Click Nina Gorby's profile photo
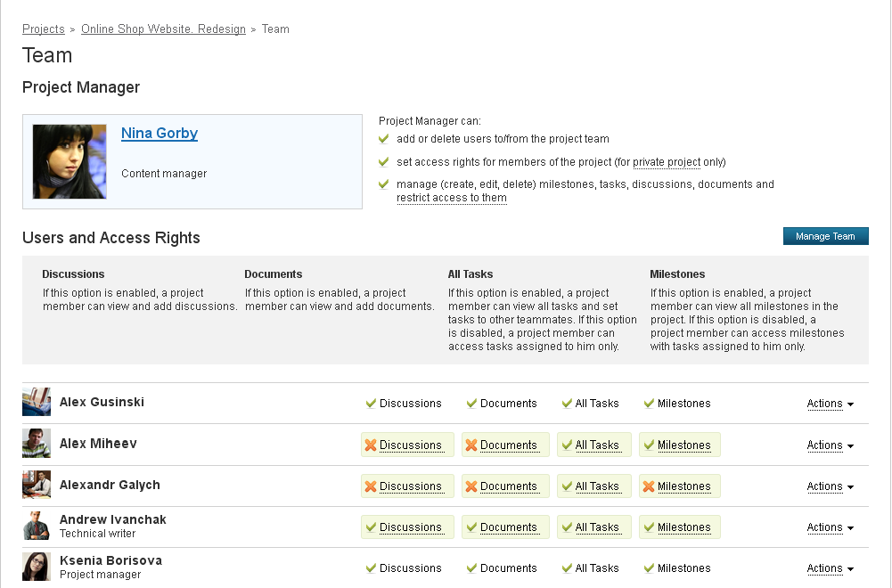The height and width of the screenshot is (588, 892). 70,161
